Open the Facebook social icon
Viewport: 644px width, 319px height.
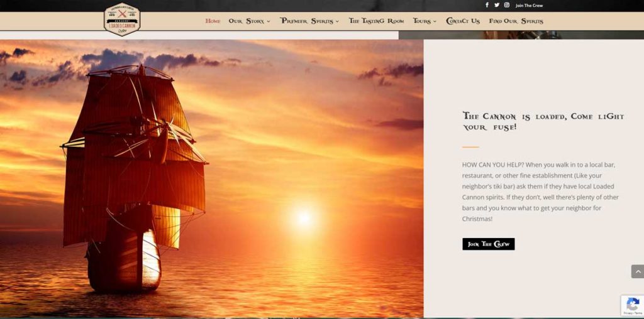(487, 5)
